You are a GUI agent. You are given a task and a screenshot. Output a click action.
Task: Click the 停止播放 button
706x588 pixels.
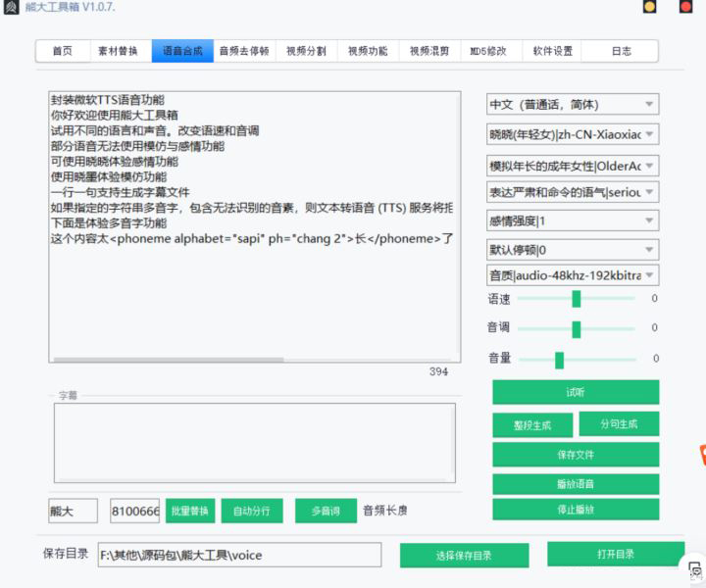tap(576, 510)
